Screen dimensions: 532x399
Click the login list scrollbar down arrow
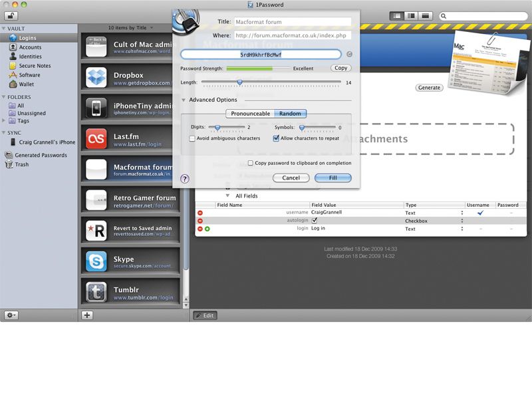coord(186,305)
